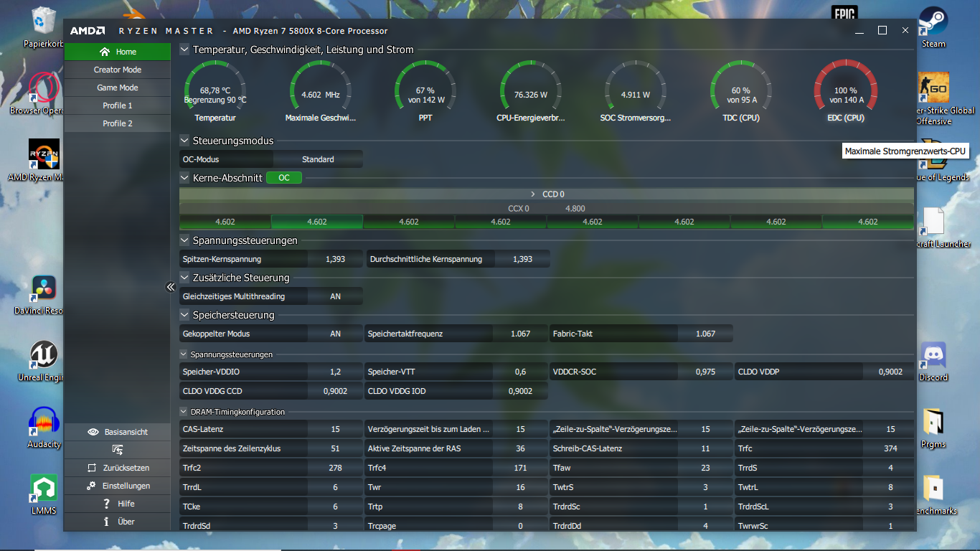Open LMMS desktop shortcut
The height and width of the screenshot is (551, 980).
click(x=44, y=495)
